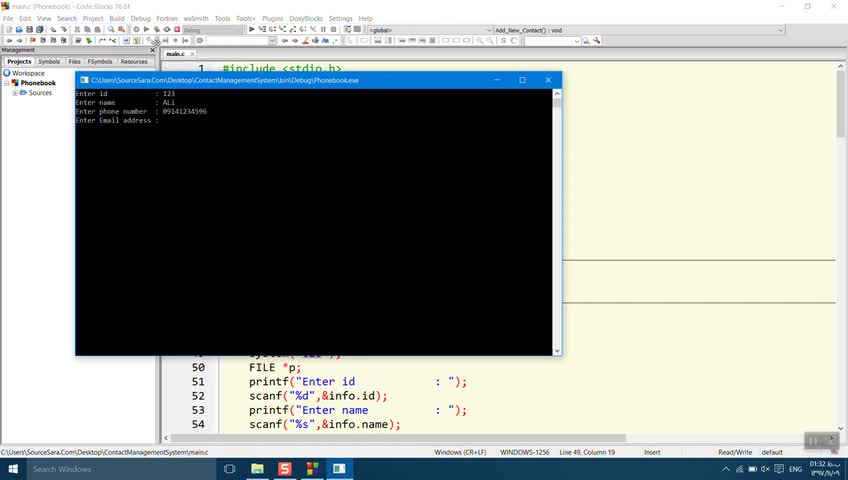Click the Replace toolbar icon
This screenshot has width=848, height=480.
(x=121, y=29)
